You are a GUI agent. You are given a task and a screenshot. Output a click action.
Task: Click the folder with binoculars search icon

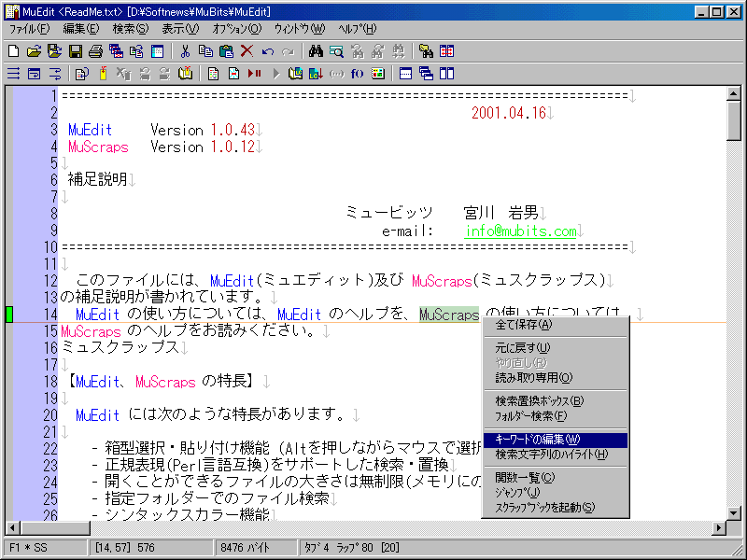click(x=426, y=51)
